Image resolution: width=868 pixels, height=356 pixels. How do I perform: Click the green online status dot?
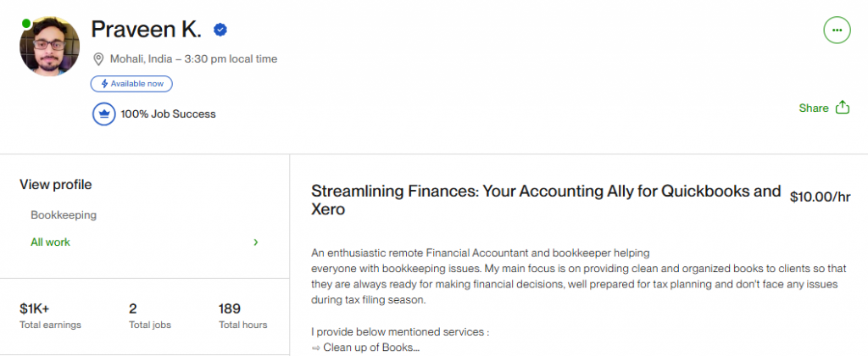[x=26, y=24]
